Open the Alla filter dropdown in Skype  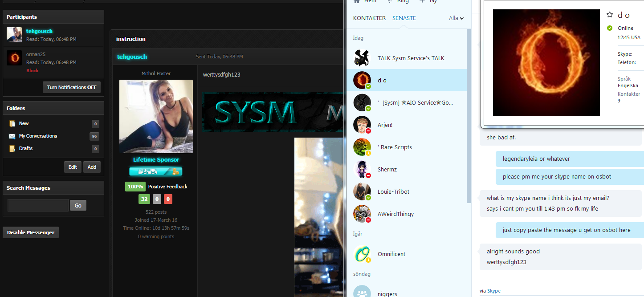(457, 18)
